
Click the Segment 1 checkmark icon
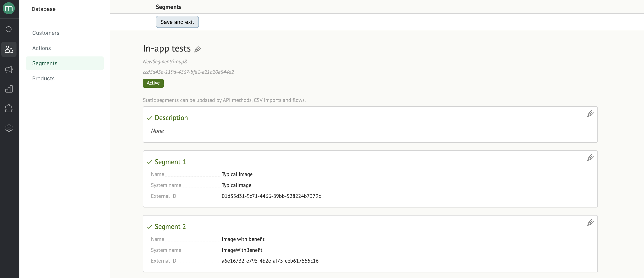click(x=149, y=162)
